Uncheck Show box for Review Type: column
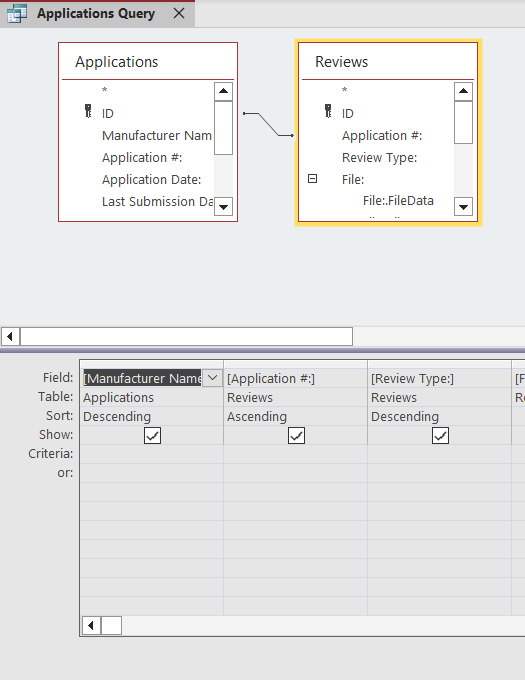 440,435
